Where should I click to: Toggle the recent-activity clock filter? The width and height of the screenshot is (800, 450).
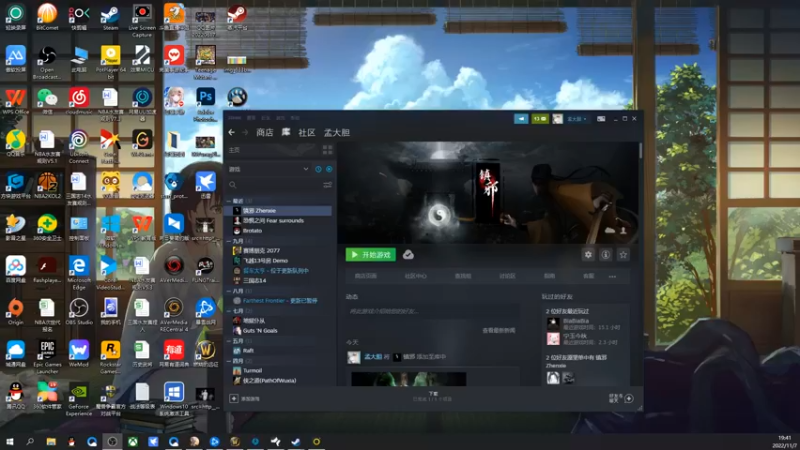[318, 169]
